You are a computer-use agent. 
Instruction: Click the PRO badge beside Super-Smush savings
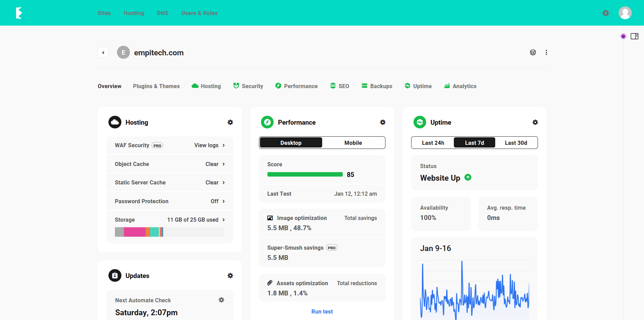tap(332, 248)
